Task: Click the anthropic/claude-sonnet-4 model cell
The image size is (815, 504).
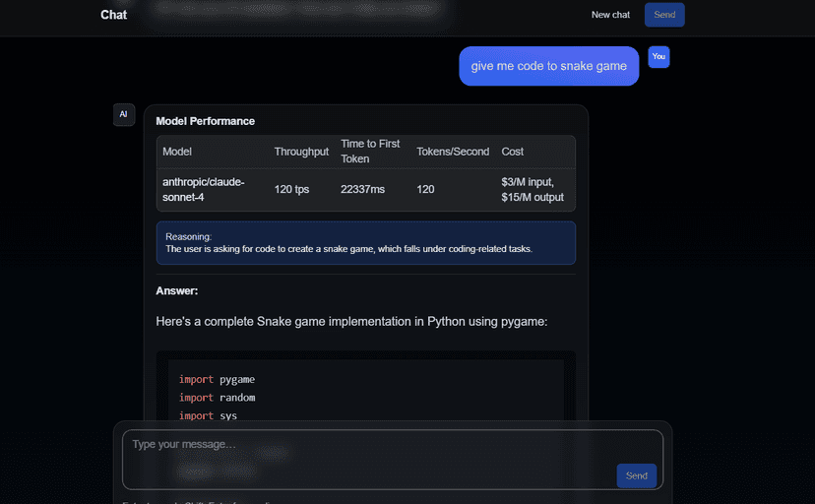Action: pos(203,190)
